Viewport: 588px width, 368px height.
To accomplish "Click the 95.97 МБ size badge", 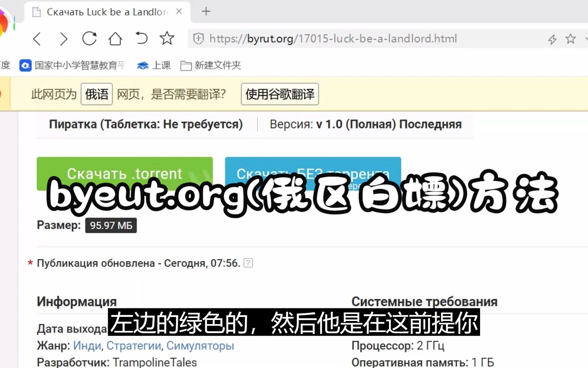I will click(x=111, y=226).
